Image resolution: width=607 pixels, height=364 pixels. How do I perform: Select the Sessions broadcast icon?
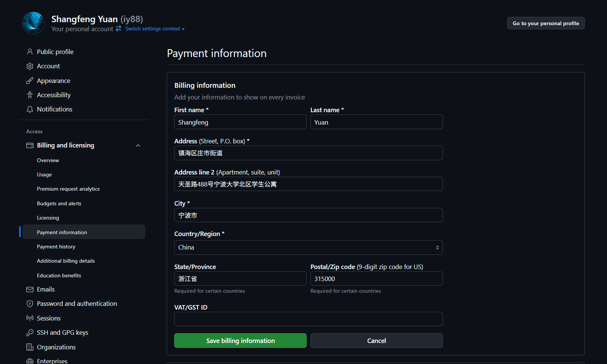[30, 318]
